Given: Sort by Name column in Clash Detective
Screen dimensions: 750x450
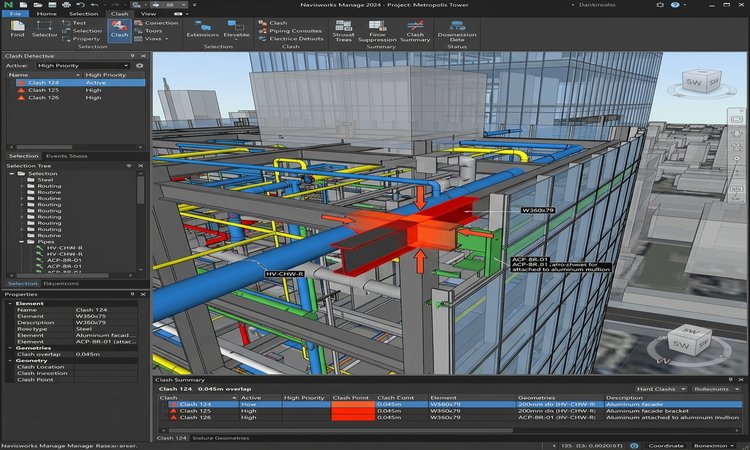Looking at the screenshot, I should 44,75.
